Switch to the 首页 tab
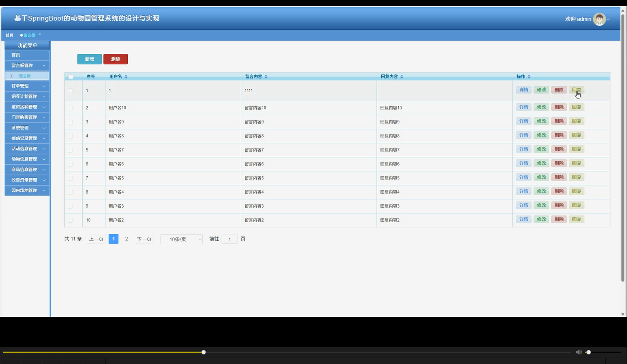This screenshot has height=364, width=627. coord(10,35)
